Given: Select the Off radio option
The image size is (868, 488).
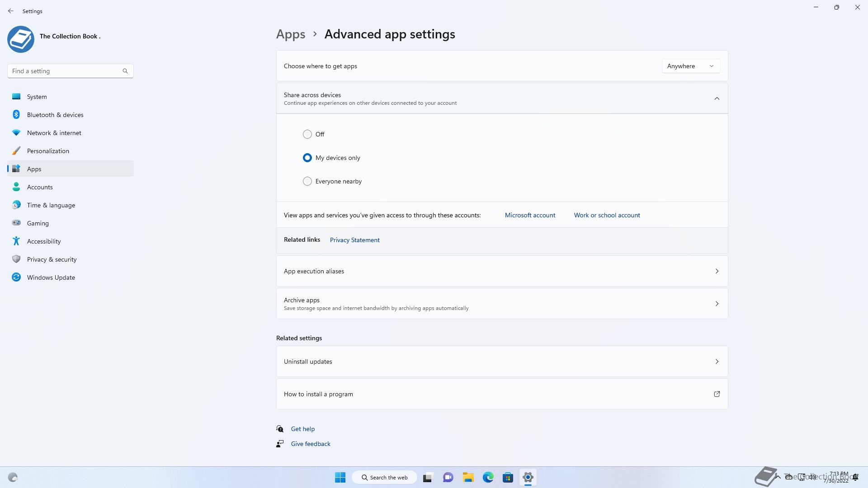Looking at the screenshot, I should (x=307, y=134).
